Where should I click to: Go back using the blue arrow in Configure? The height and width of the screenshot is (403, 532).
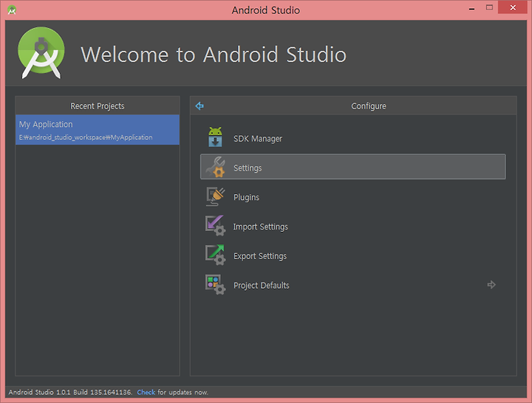point(199,106)
